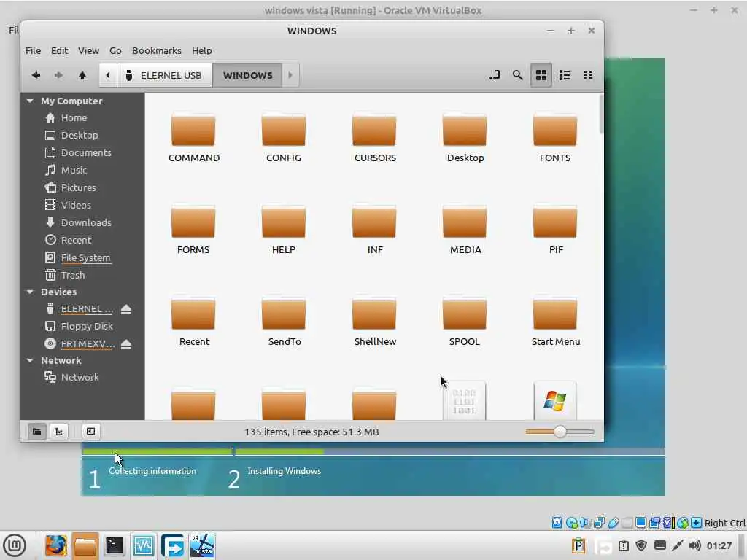Go up to the parent folder

(82, 75)
